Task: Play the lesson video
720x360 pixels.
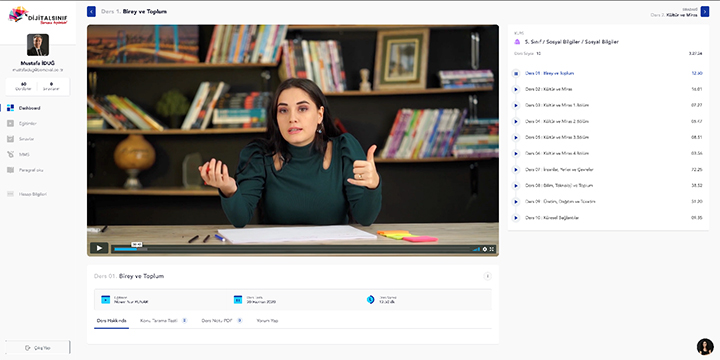Action: (99, 248)
